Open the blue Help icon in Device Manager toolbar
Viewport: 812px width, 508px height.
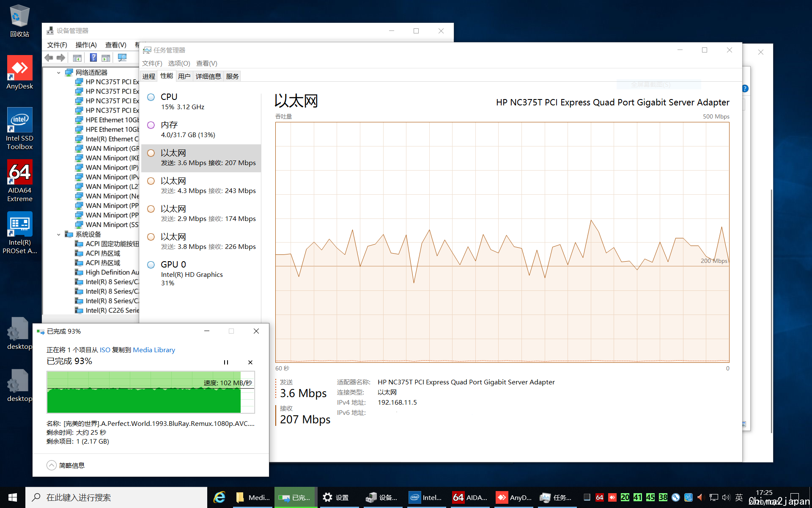(93, 58)
